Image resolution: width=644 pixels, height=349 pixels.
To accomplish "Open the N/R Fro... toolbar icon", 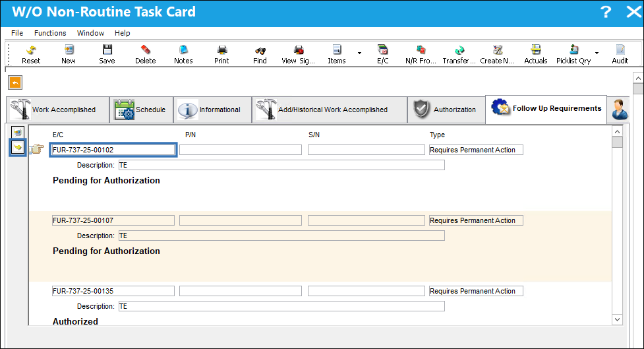I will (x=421, y=55).
